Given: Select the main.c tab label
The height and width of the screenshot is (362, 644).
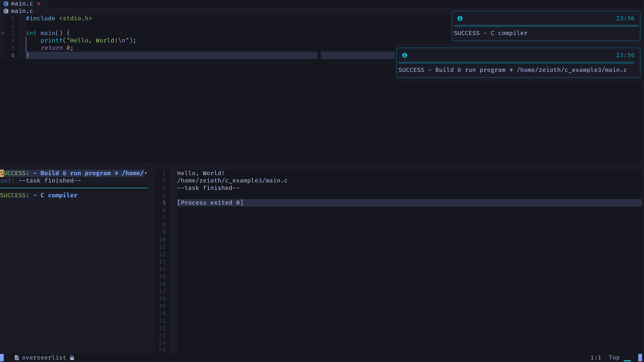Looking at the screenshot, I should [x=22, y=4].
